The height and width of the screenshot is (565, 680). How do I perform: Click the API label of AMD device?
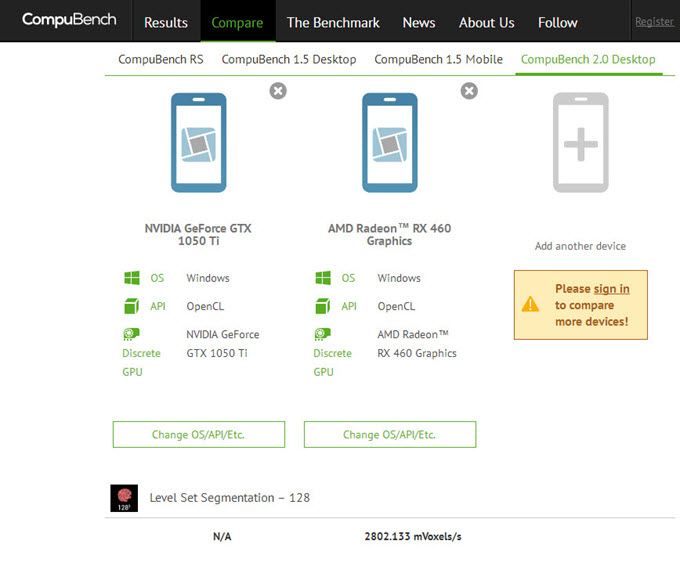(349, 306)
